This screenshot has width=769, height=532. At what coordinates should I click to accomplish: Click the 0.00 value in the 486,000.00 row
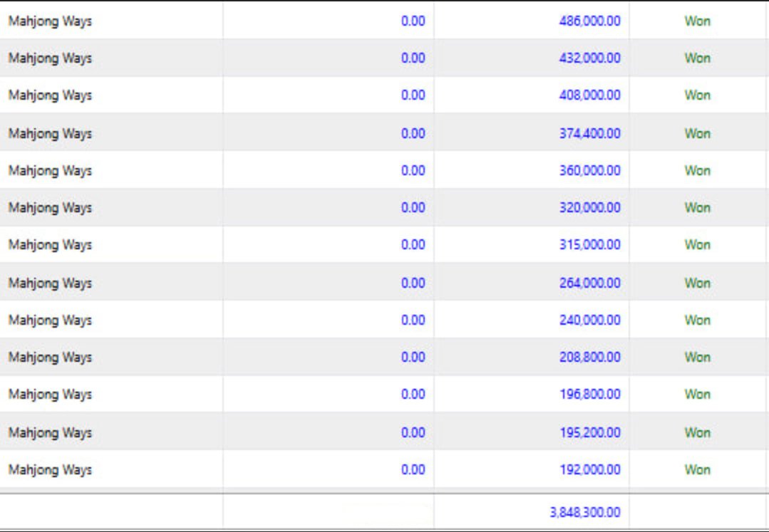pos(413,21)
